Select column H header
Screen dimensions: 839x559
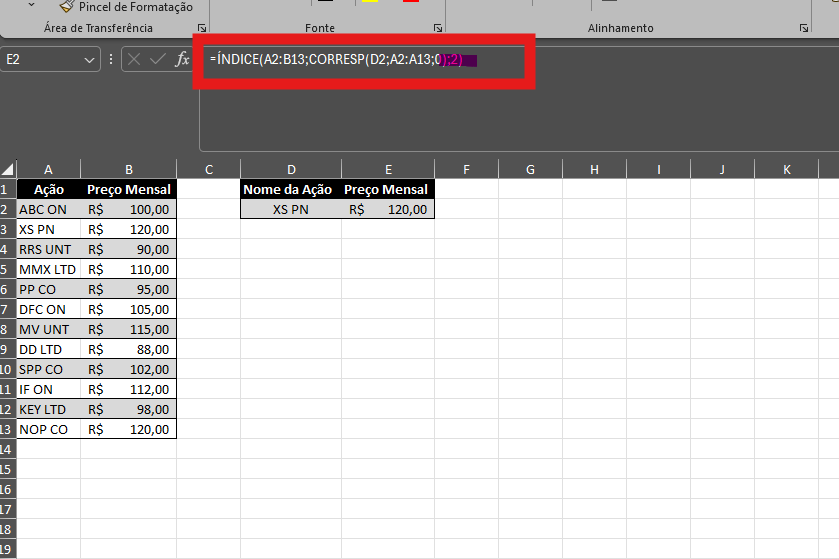[x=594, y=170]
